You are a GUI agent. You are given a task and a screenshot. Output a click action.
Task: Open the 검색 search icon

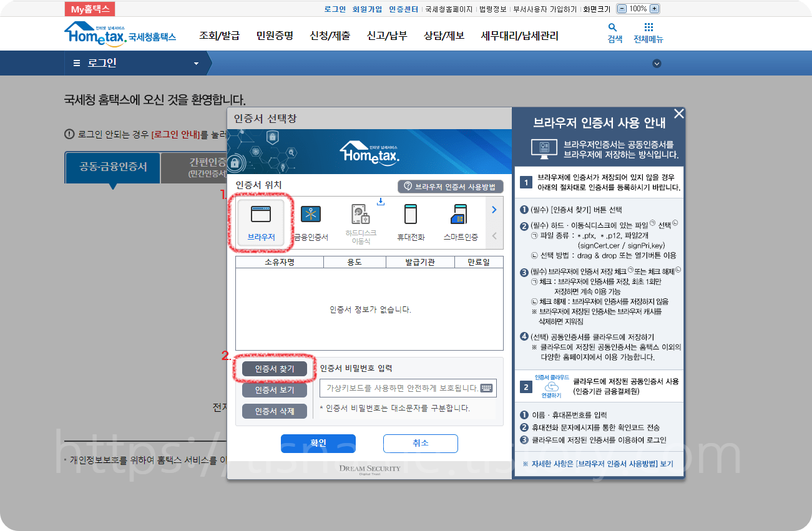pyautogui.click(x=612, y=28)
